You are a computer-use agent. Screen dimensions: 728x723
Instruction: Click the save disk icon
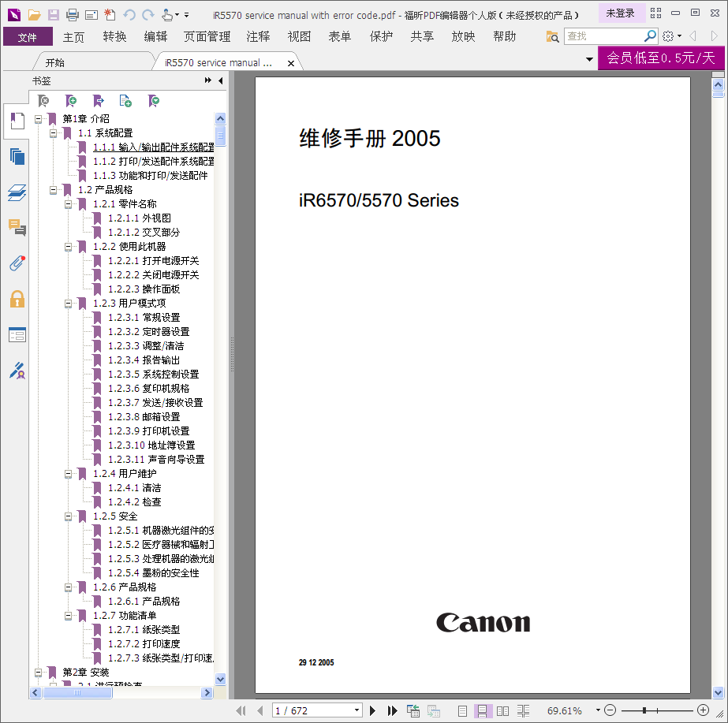pos(54,15)
